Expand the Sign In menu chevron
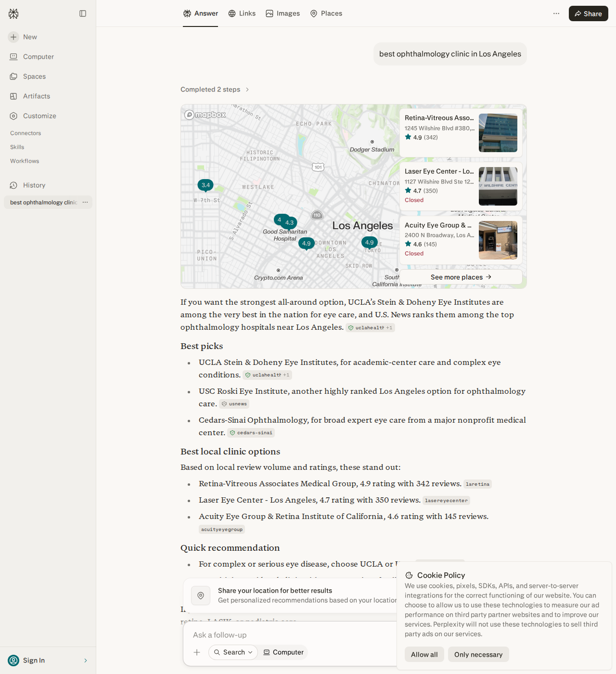 click(86, 661)
